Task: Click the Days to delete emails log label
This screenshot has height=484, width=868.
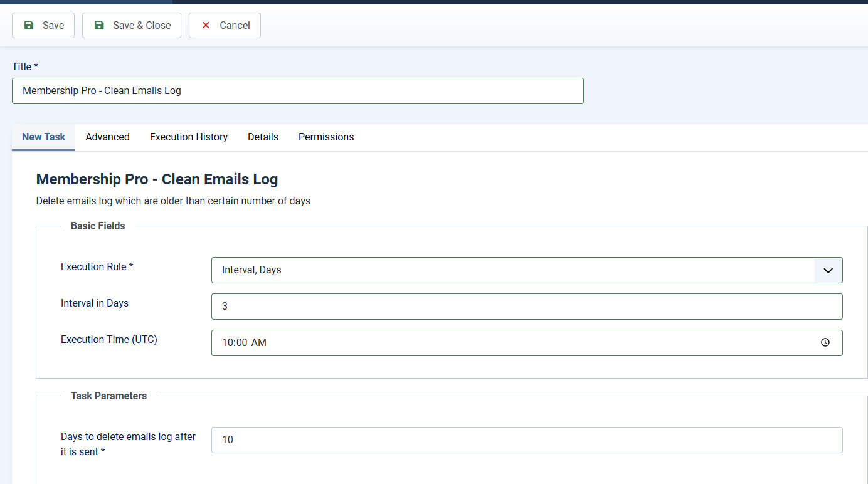Action: [129, 444]
